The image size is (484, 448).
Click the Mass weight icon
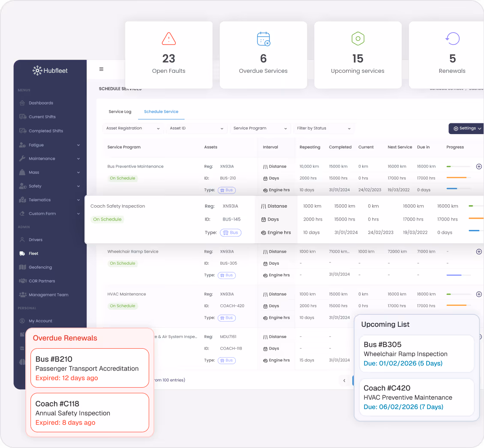tap(22, 172)
